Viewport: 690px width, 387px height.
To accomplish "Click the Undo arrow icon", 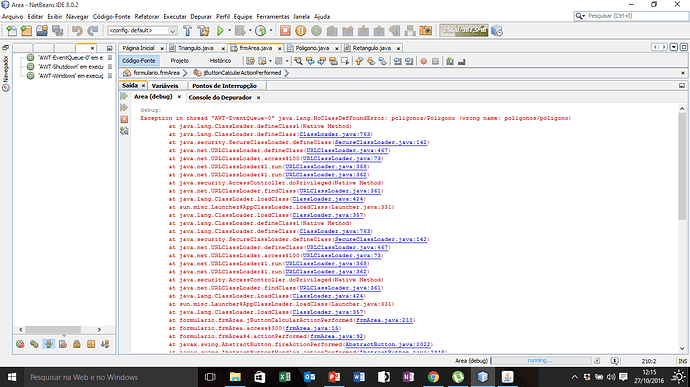I will [77, 30].
